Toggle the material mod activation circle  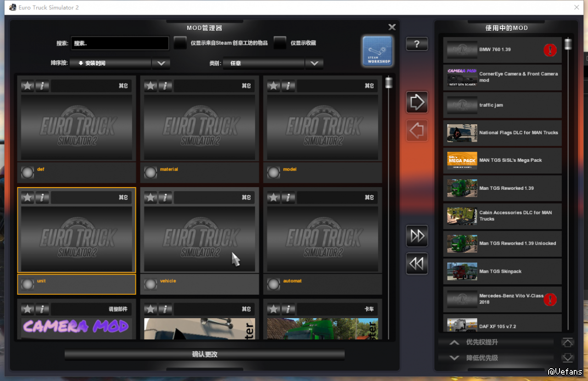click(151, 172)
